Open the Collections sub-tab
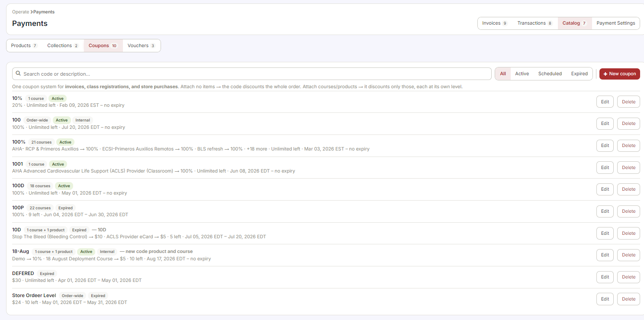Screen dimensions: 644x320 pos(63,46)
